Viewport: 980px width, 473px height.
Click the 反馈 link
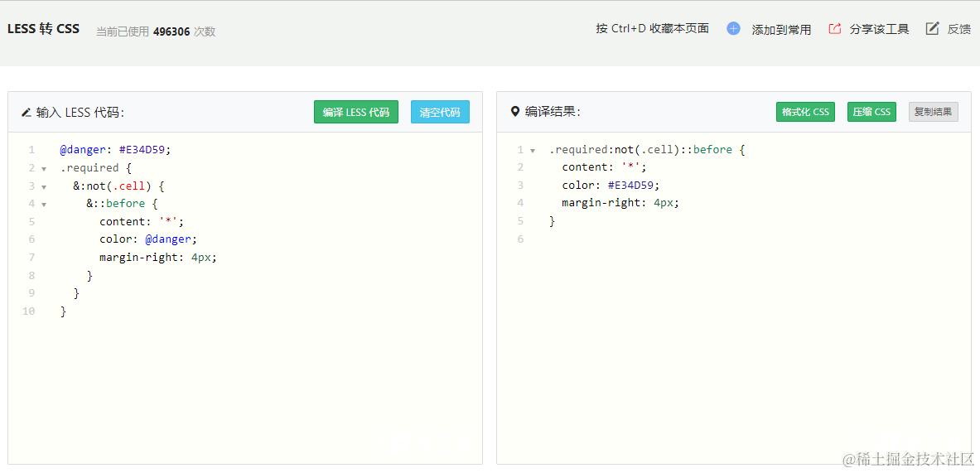pos(958,29)
